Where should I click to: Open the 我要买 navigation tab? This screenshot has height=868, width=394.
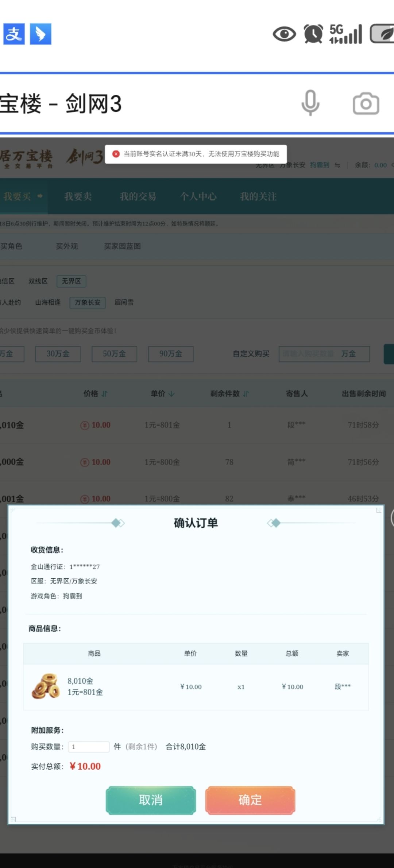coord(23,196)
